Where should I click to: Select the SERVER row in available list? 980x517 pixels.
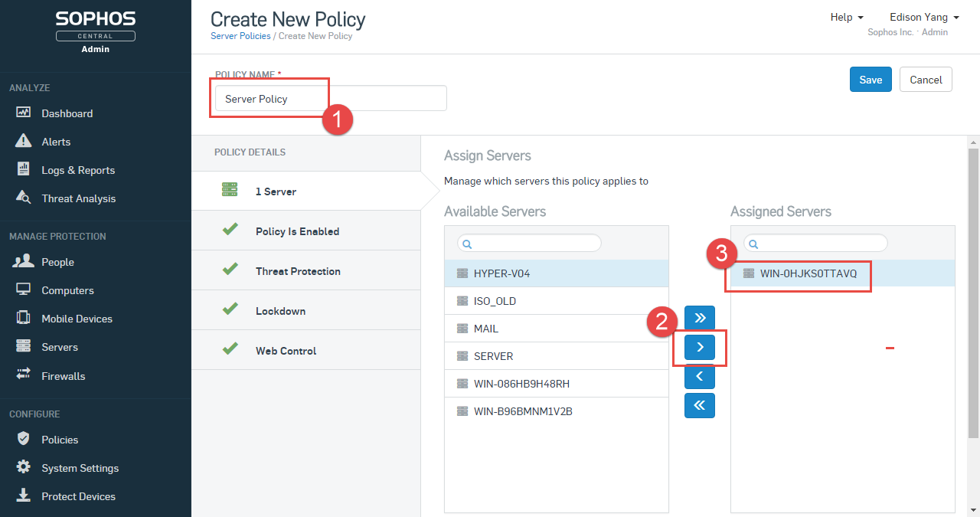(x=557, y=356)
